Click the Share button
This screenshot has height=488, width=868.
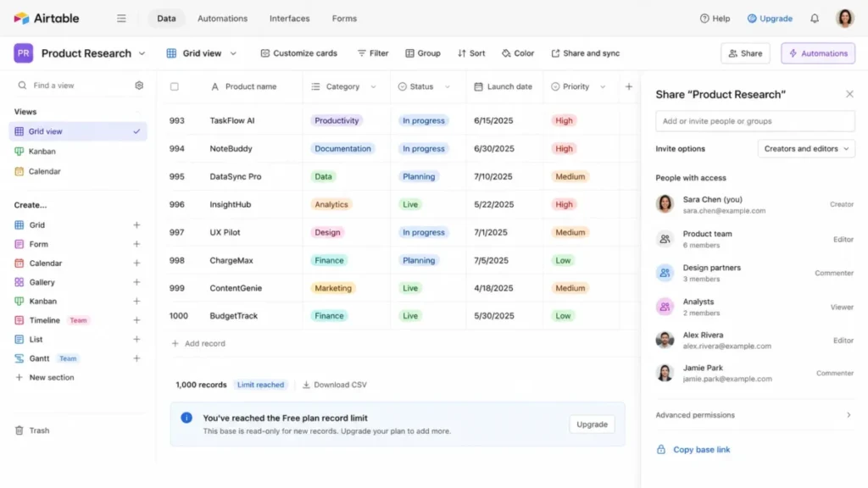point(745,53)
